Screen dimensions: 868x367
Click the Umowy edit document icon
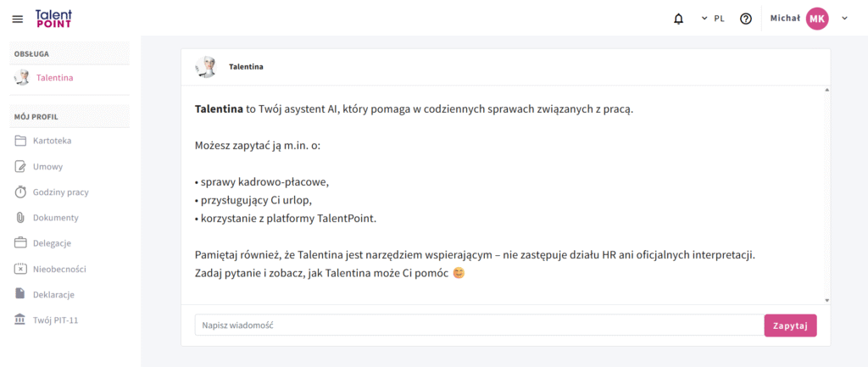click(20, 167)
